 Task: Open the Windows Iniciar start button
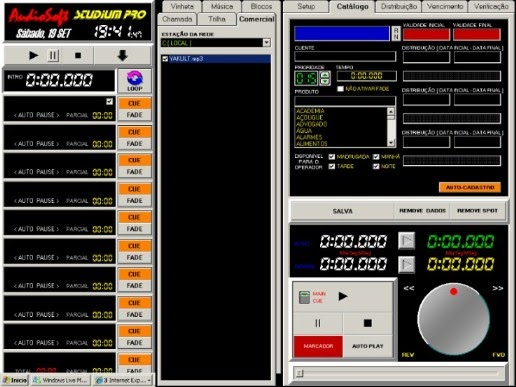[x=15, y=380]
